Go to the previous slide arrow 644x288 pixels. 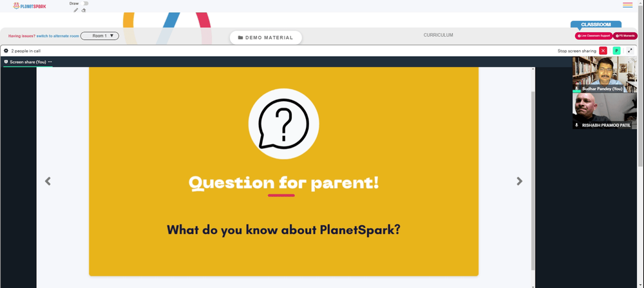(x=48, y=181)
